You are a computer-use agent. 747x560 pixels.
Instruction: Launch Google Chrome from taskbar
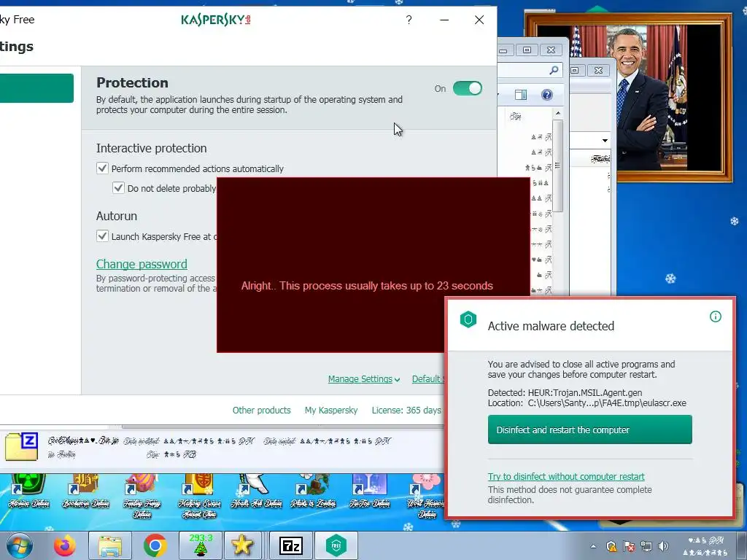155,545
